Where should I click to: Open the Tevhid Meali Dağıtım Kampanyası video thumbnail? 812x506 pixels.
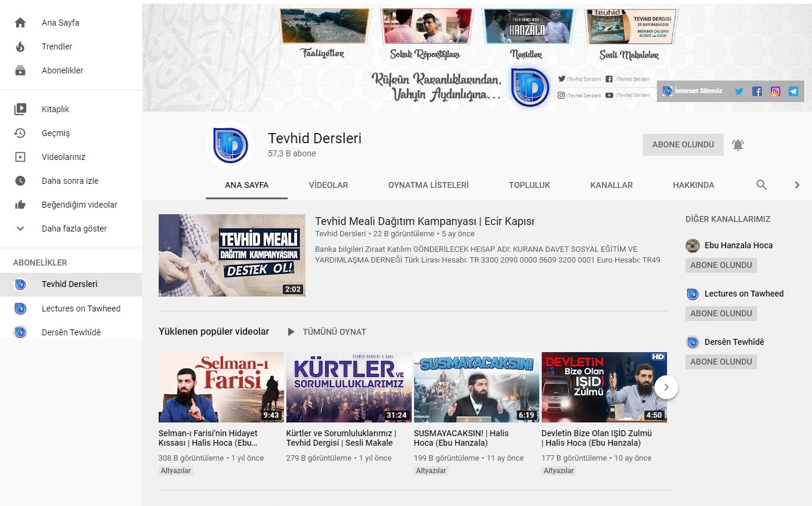tap(232, 255)
